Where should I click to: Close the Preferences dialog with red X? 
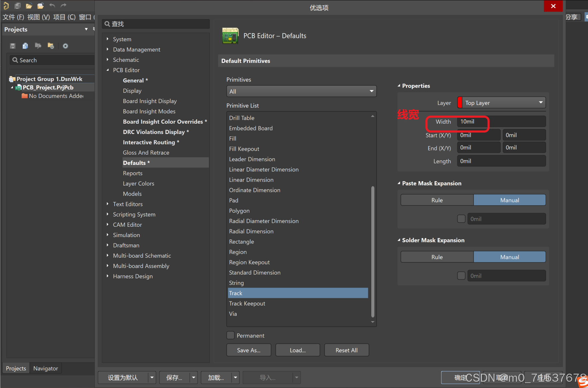[553, 6]
